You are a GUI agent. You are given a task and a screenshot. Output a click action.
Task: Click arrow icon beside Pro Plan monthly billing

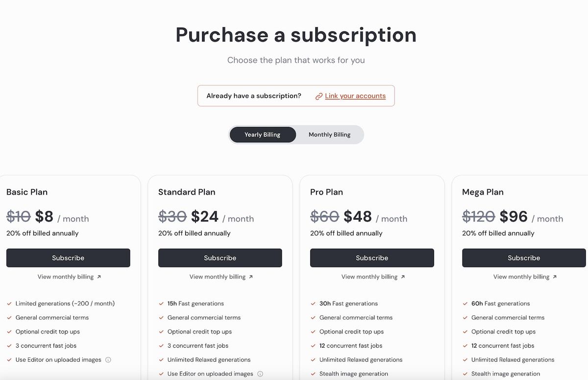coord(403,277)
